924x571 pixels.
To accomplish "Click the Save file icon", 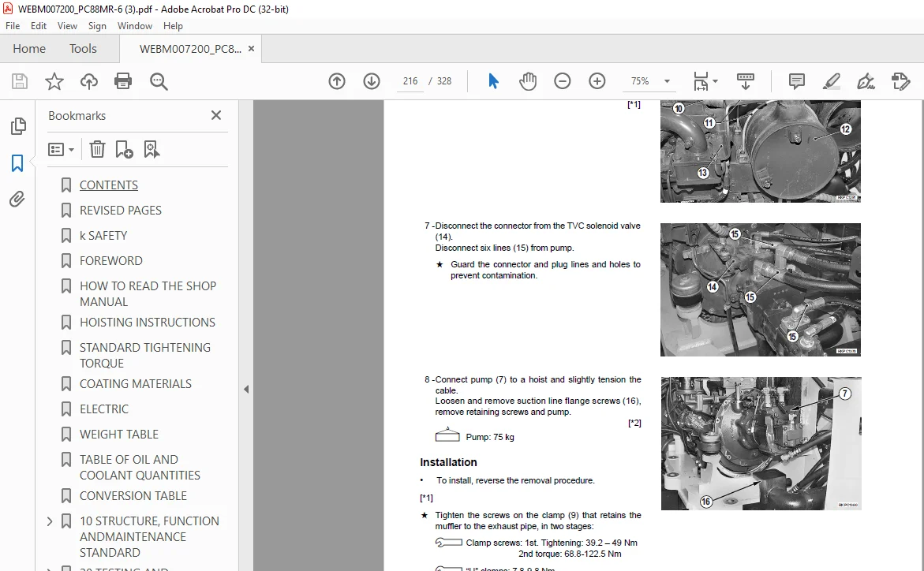I will tap(20, 81).
